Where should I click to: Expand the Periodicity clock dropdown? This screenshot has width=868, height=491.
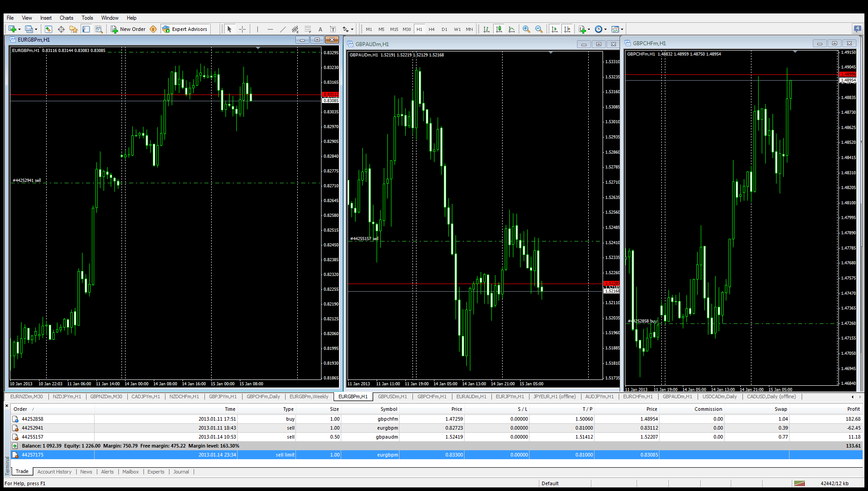(605, 29)
